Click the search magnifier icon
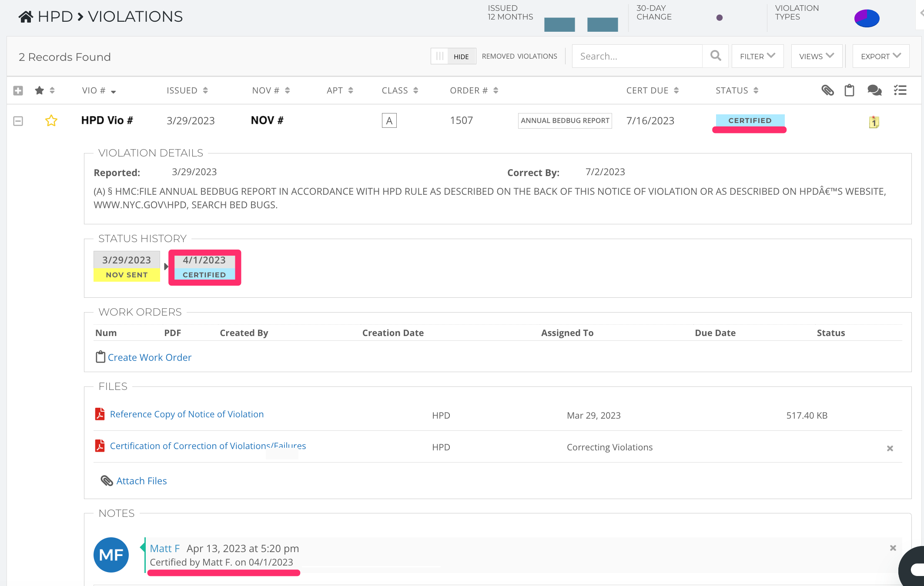924x586 pixels. [715, 56]
